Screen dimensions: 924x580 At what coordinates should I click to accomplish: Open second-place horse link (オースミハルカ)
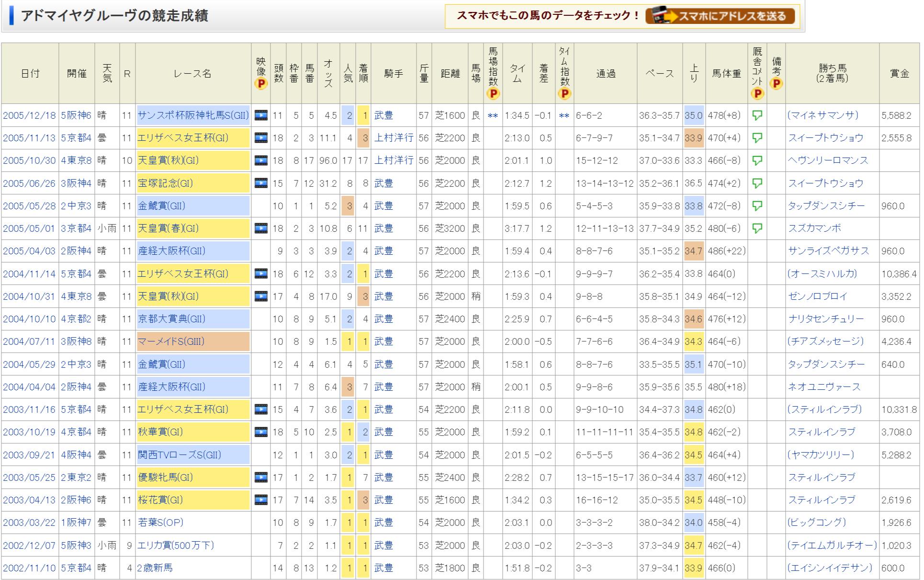(822, 274)
